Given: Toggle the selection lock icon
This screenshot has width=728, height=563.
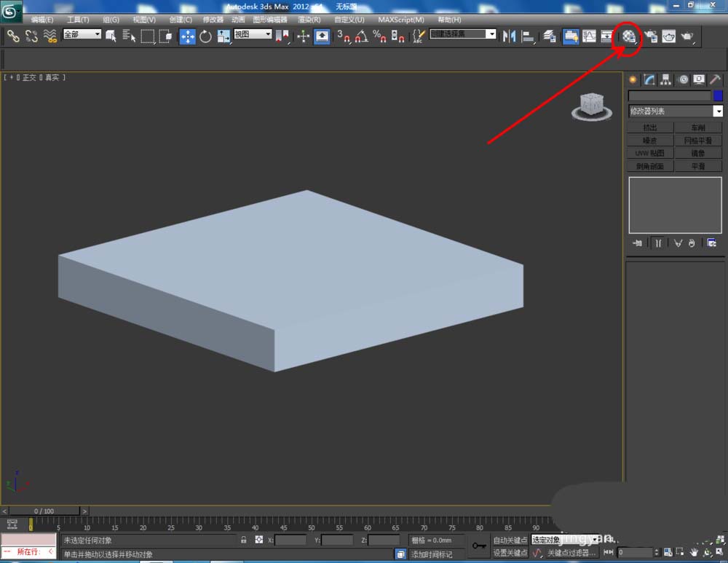Looking at the screenshot, I should 244,540.
